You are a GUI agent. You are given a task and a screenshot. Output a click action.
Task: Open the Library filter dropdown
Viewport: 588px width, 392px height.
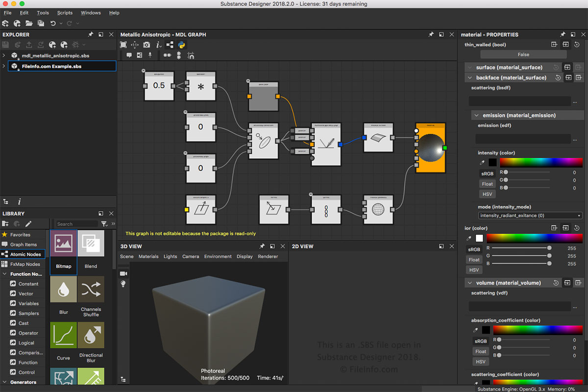104,224
